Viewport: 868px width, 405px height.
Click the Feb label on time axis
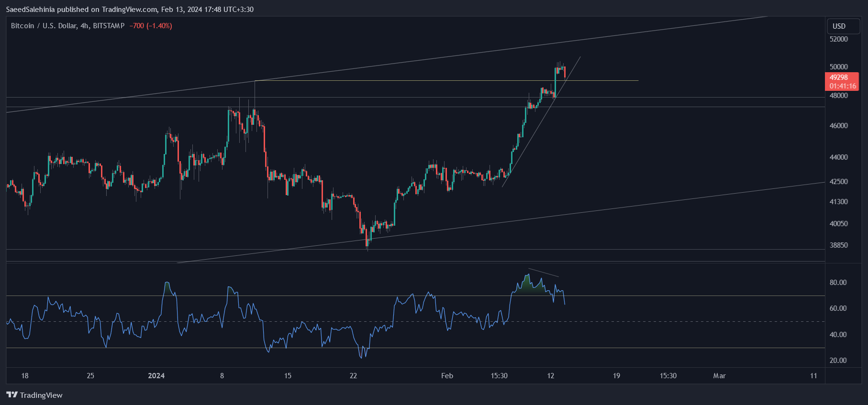pyautogui.click(x=447, y=376)
